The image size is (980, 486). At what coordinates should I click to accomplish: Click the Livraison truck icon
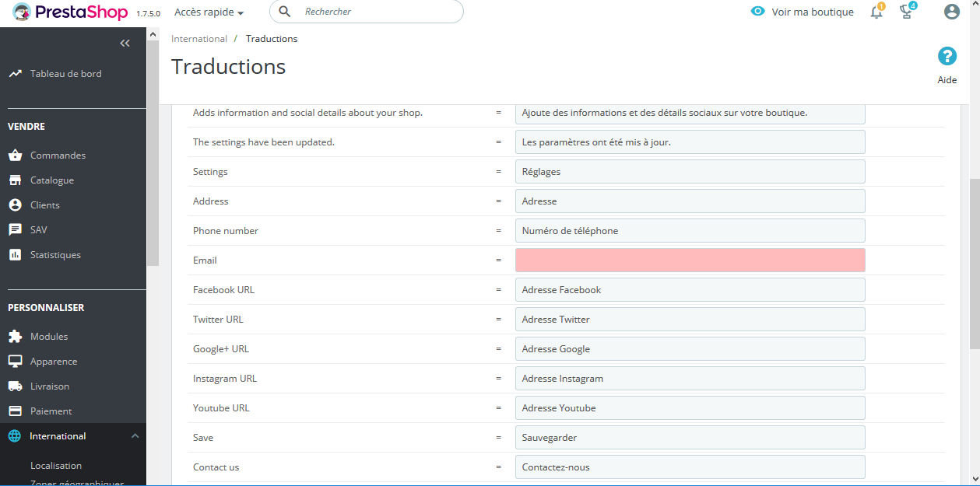(x=15, y=386)
